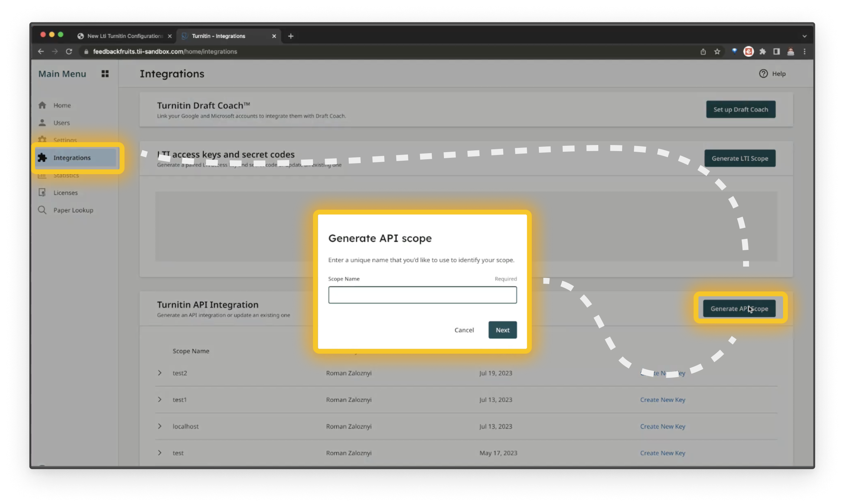Click the Set up Draft Coach button

[x=741, y=109]
